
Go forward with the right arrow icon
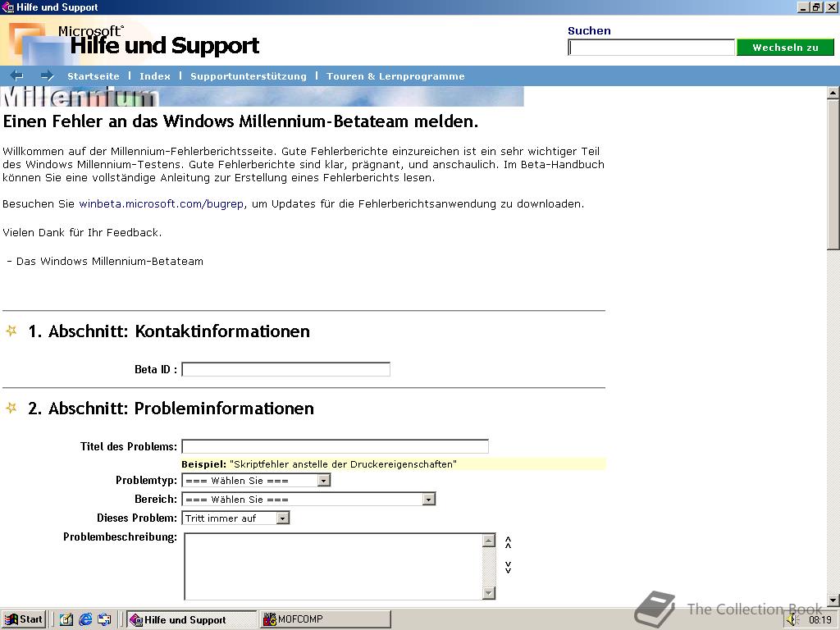point(48,75)
